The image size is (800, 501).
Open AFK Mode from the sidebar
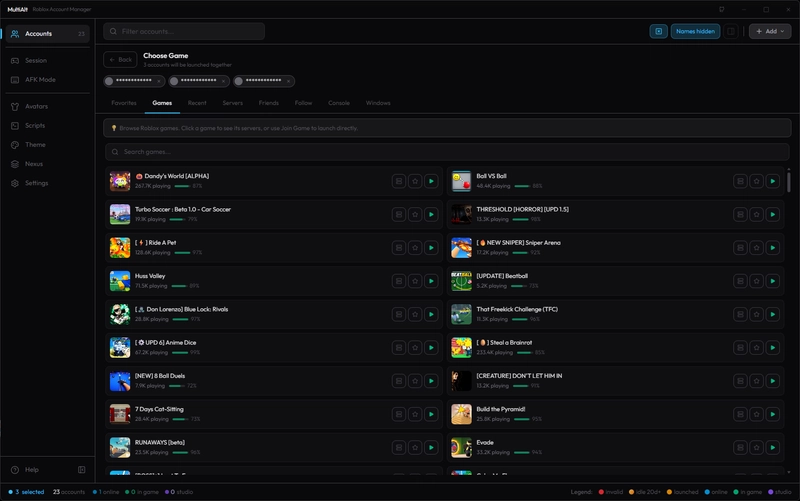(x=47, y=80)
